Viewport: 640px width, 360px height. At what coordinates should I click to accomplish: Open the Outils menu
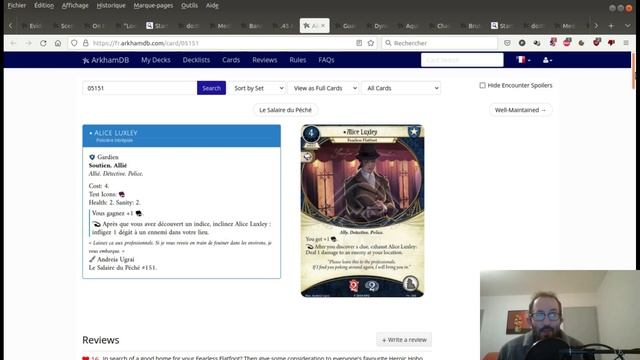[189, 5]
